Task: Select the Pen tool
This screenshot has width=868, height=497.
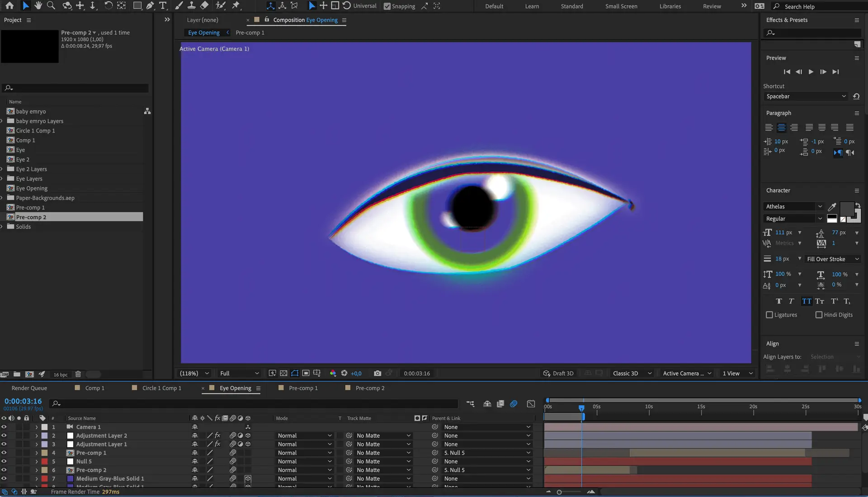Action: [150, 5]
